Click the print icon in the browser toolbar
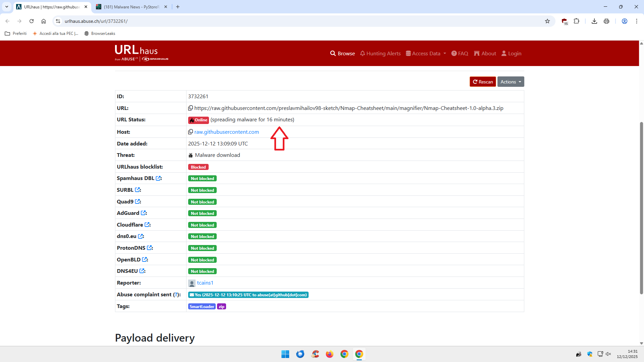Viewport: 644px width, 362px height. click(x=606, y=21)
